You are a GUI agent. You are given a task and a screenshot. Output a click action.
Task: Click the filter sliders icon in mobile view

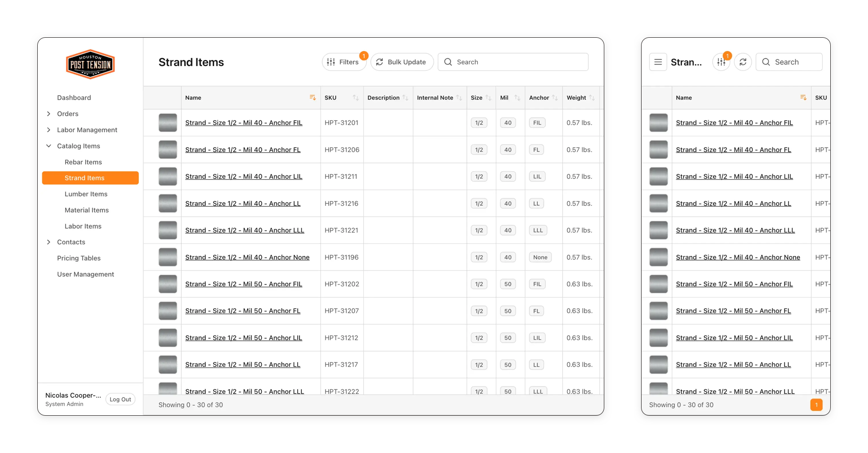point(721,62)
